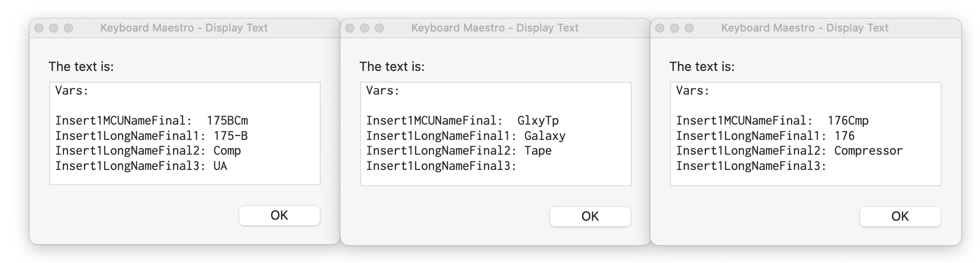Close the rightmost Display Text window
This screenshot has height=263, width=980.
pos(660,28)
